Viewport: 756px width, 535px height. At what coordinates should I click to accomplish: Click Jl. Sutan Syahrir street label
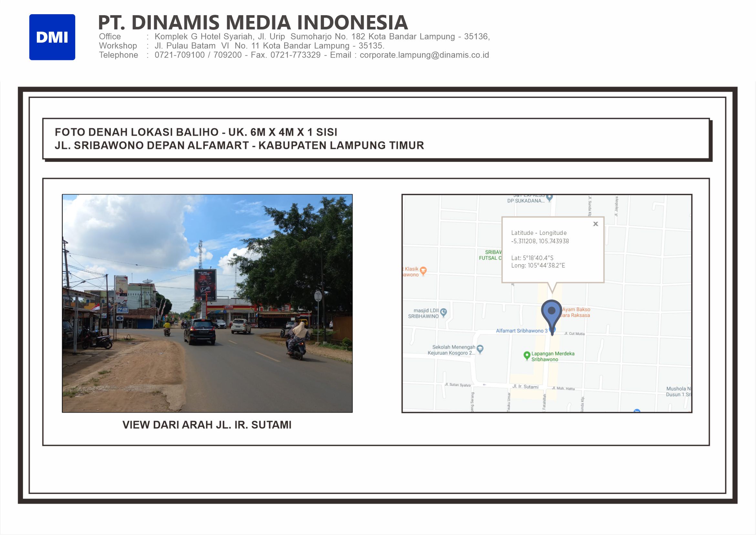coord(457,385)
